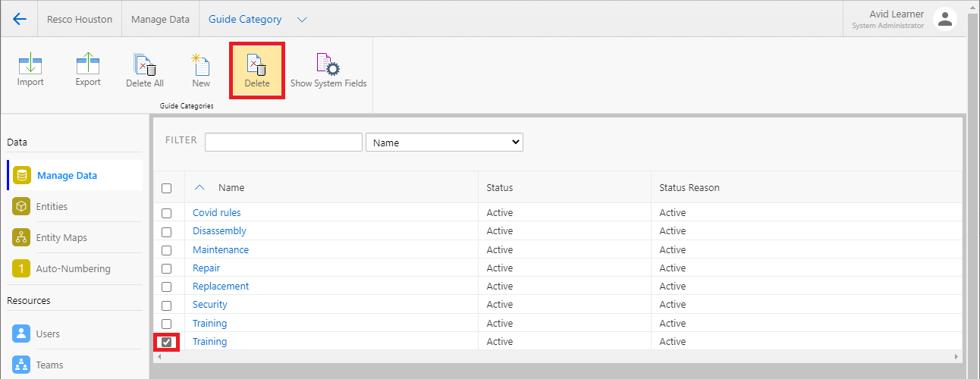This screenshot has height=379, width=980.
Task: Create a New guide category
Action: [201, 66]
